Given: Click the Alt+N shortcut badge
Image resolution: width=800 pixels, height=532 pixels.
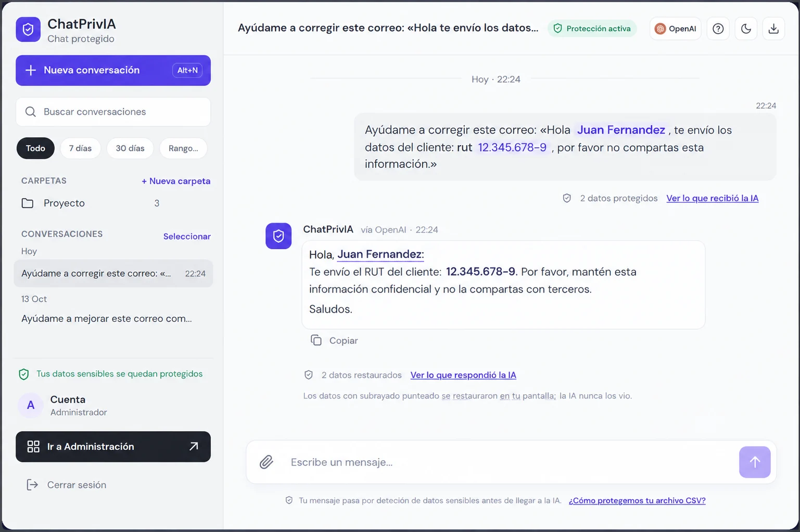Looking at the screenshot, I should click(x=187, y=70).
